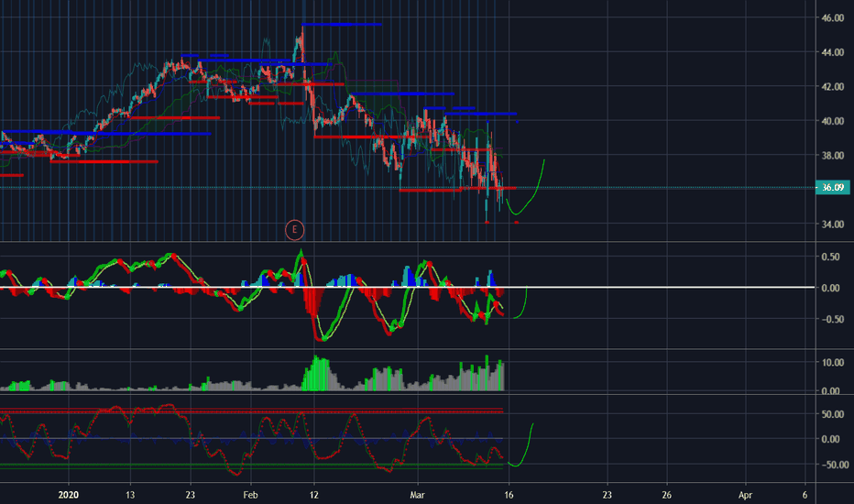
Task: Click the earnings 'E' marker on chart
Action: point(295,230)
